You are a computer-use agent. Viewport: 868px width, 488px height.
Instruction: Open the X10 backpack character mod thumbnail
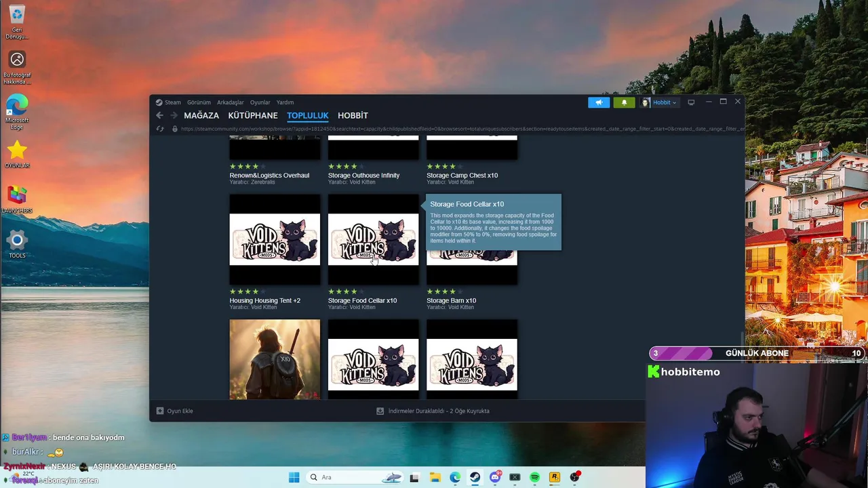[x=275, y=359]
